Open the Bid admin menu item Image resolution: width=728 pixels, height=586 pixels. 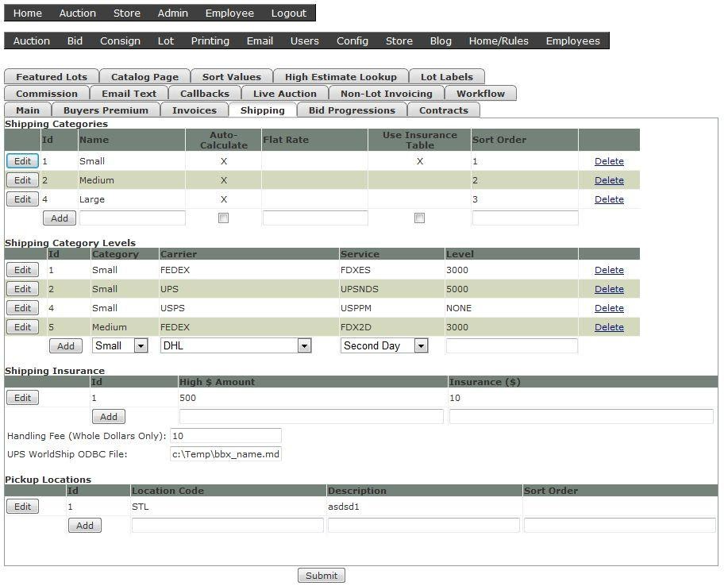coord(75,40)
